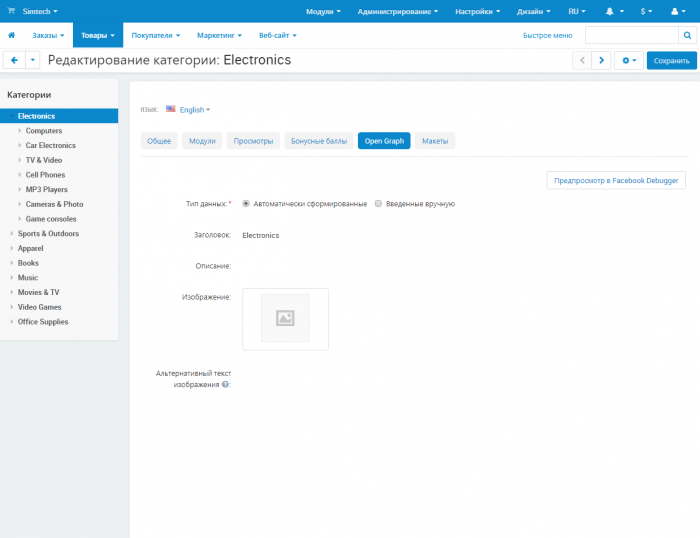Open the Настройки menu
Screen dimensions: 700x538
click(477, 12)
